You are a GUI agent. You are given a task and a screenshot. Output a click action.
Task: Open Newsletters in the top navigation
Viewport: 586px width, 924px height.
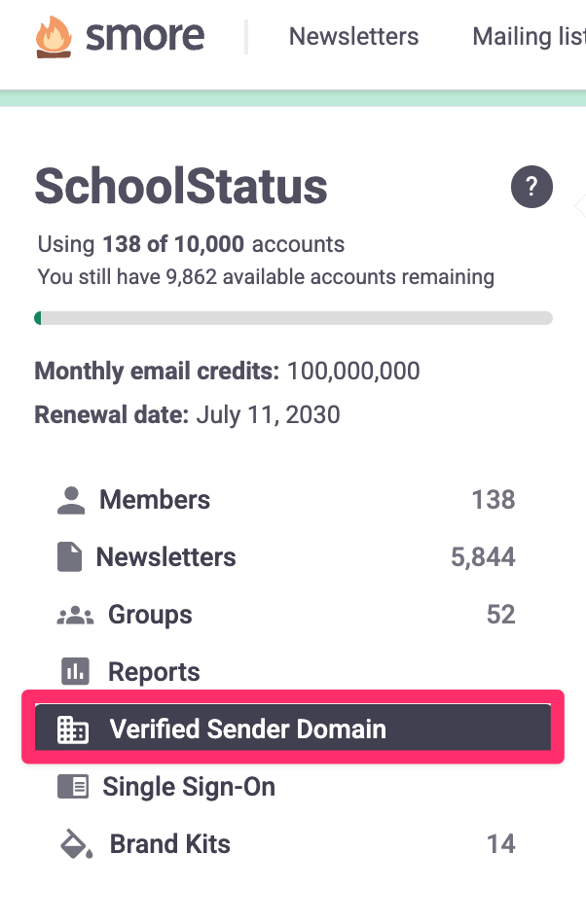[353, 37]
